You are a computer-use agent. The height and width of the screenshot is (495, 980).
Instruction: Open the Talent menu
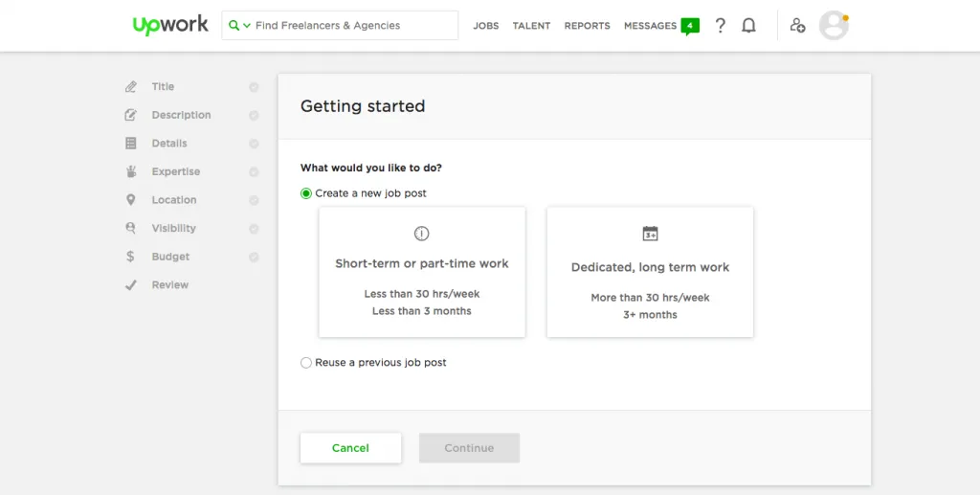pos(531,26)
